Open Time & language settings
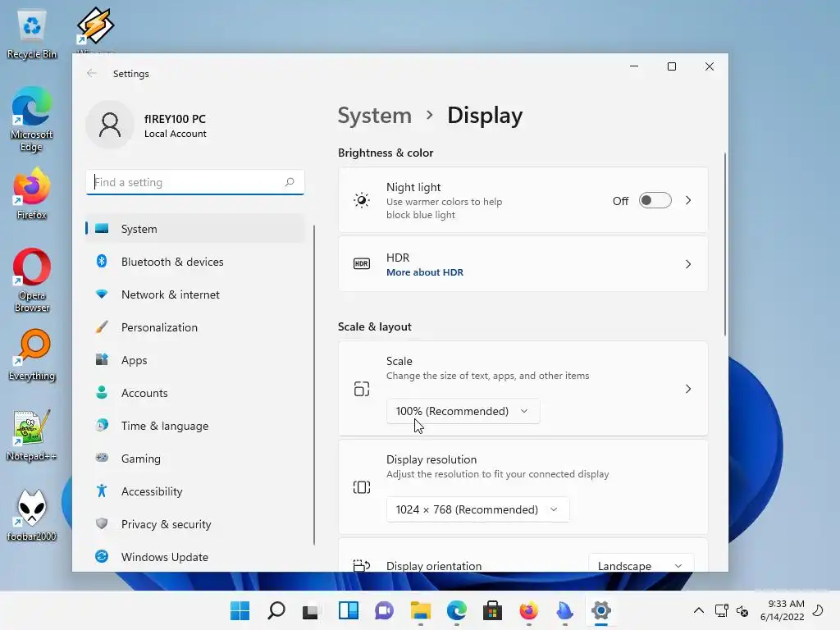The image size is (840, 630). pos(195,426)
